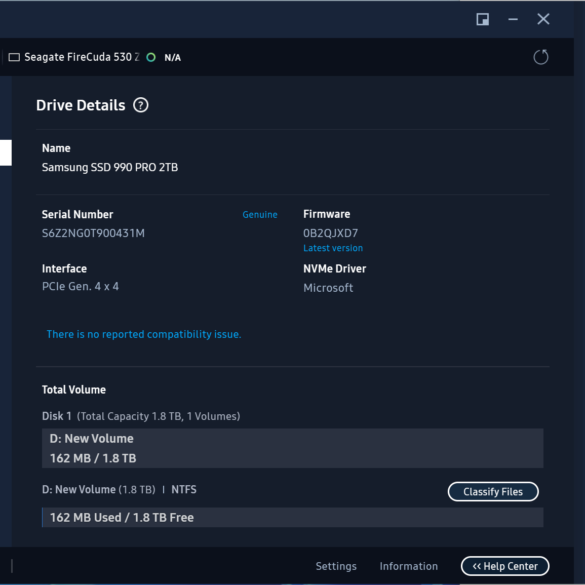The width and height of the screenshot is (585, 585).
Task: Click Disk 1 total capacity text
Action: [x=141, y=416]
